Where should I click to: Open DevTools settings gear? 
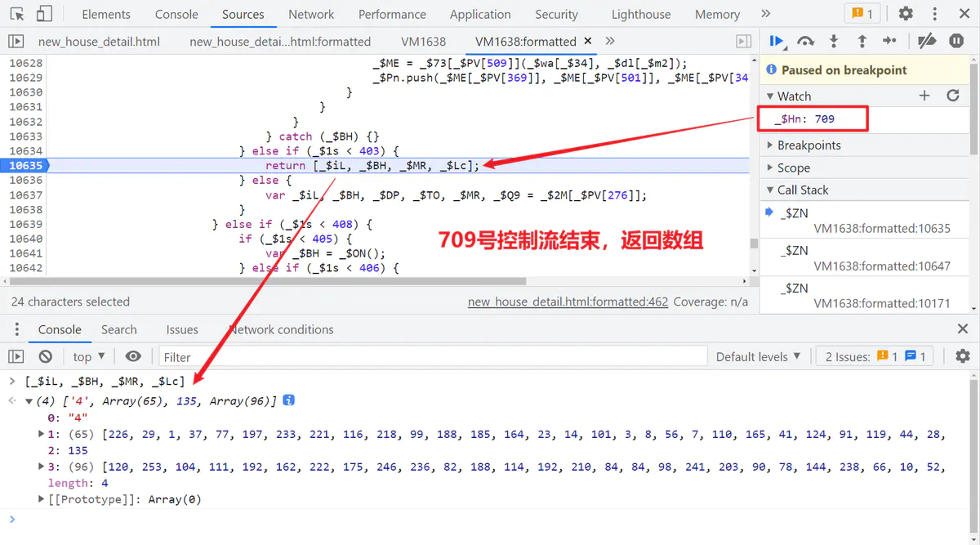(906, 14)
